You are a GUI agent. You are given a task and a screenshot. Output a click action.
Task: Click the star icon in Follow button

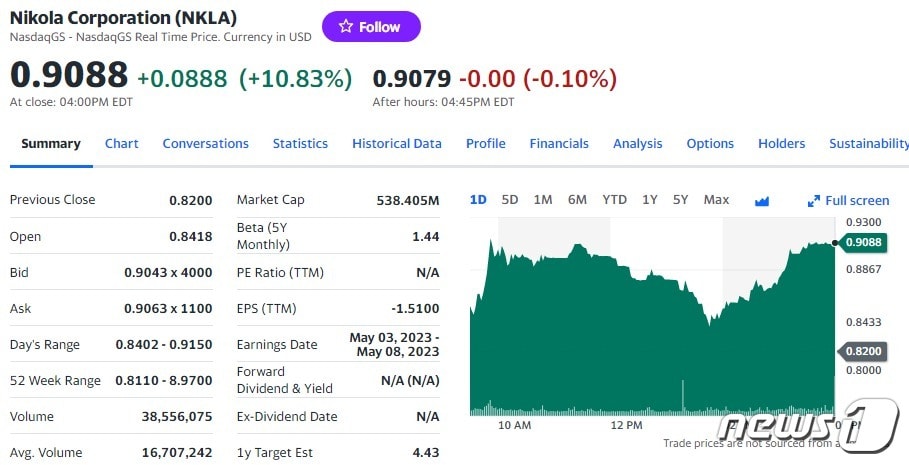tap(346, 27)
